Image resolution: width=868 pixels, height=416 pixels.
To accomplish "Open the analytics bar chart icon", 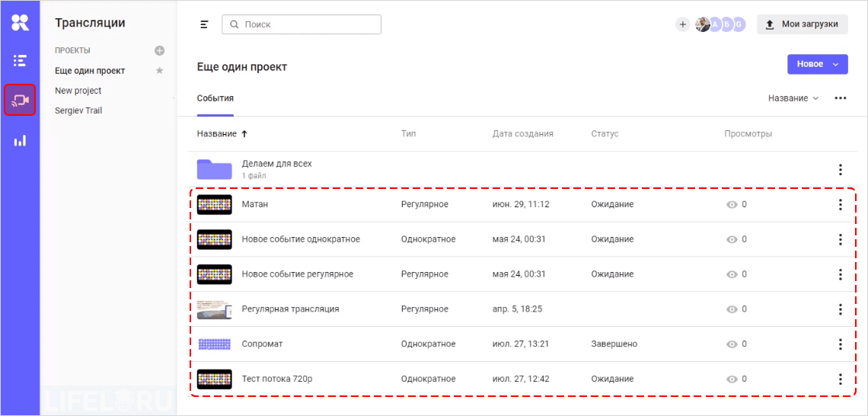I will coord(20,141).
